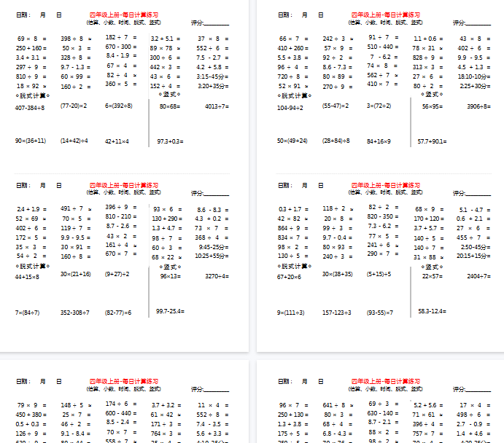Select the problem 50×(49+24)

(x=292, y=141)
